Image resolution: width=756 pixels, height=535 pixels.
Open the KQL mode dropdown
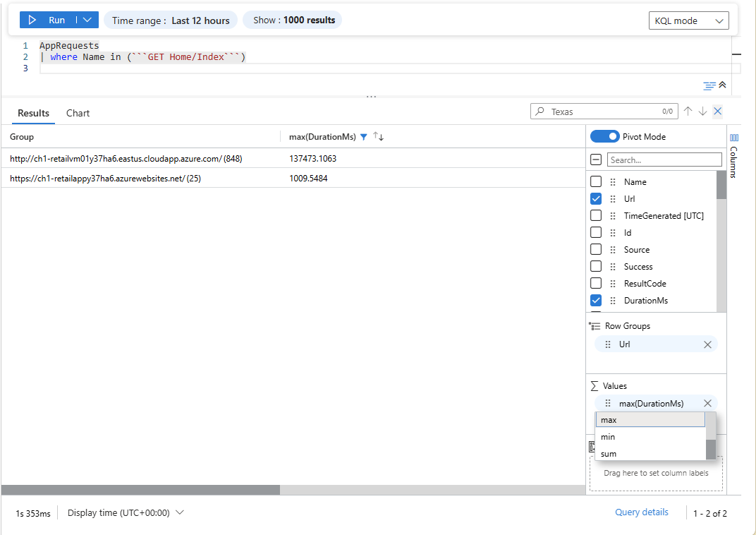(x=688, y=20)
